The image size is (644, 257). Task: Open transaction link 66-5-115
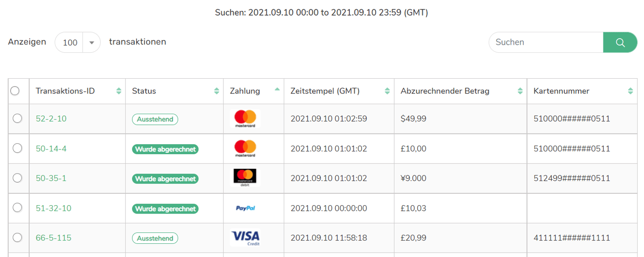coord(53,238)
